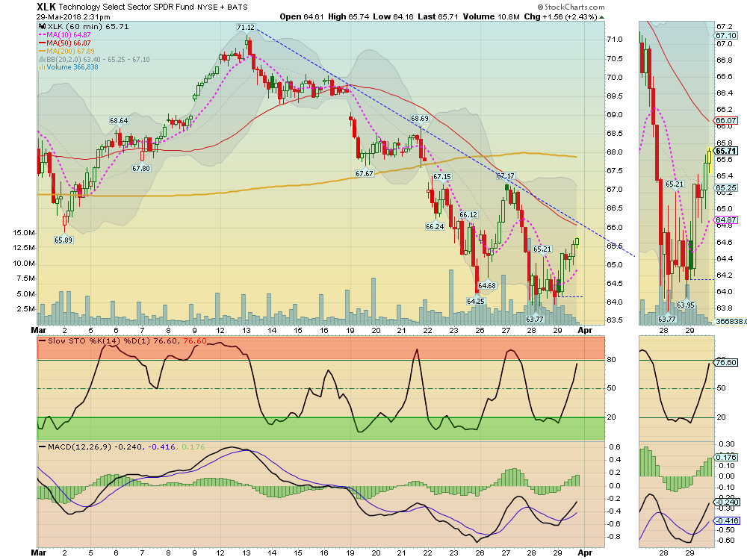Click the red 66.07 MA tag on right axis
This screenshot has width=747, height=560.
click(x=726, y=121)
